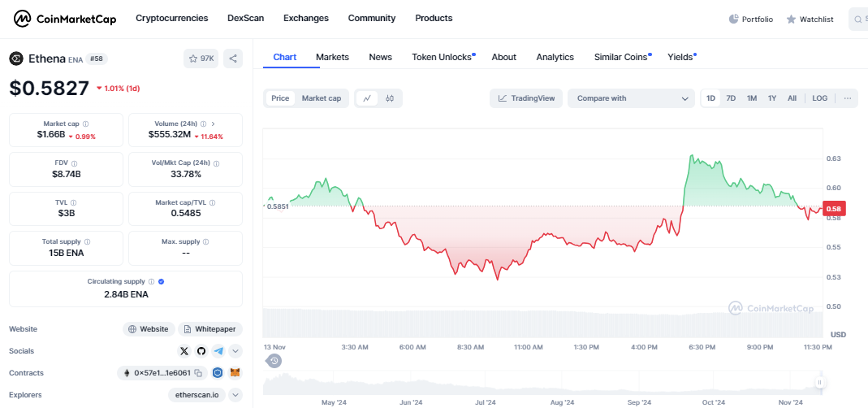Click the CoinMarketCap logo
Viewport: 868px width, 408px height.
point(65,19)
